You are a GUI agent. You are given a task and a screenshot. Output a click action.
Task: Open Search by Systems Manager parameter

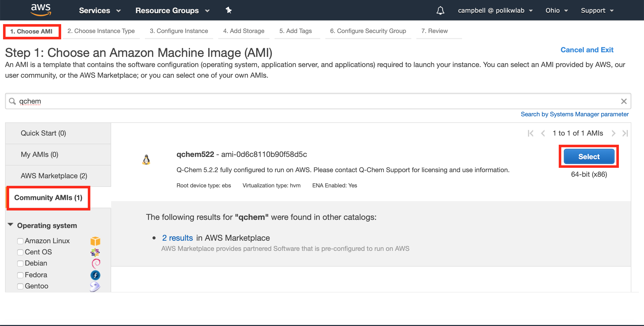574,114
